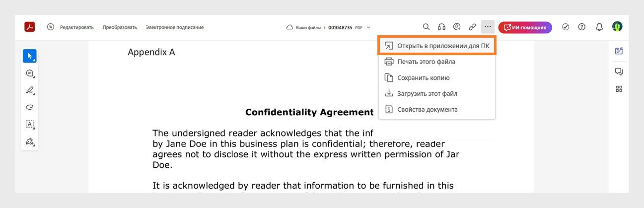Viewport: 644px width, 208px height.
Task: Open the comments panel in right sidebar
Action: (619, 71)
